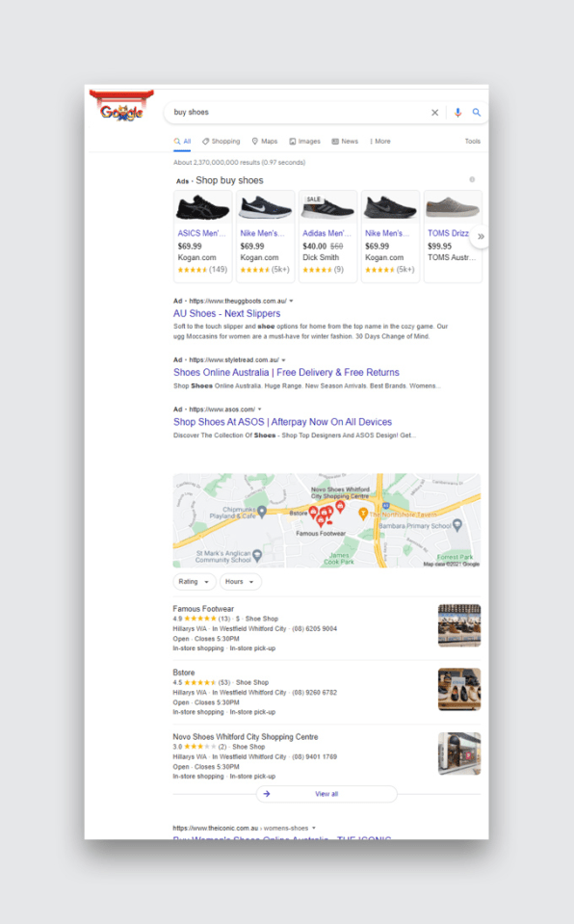Image resolution: width=574 pixels, height=924 pixels.
Task: Click View all local results
Action: coord(326,794)
